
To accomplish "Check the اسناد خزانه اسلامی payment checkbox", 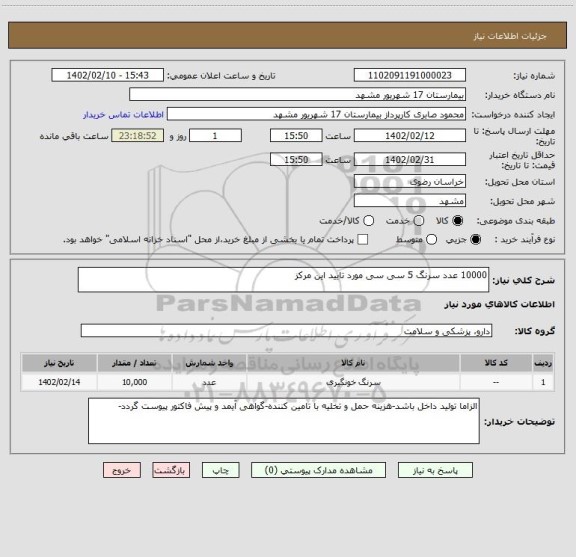I will click(x=363, y=240).
